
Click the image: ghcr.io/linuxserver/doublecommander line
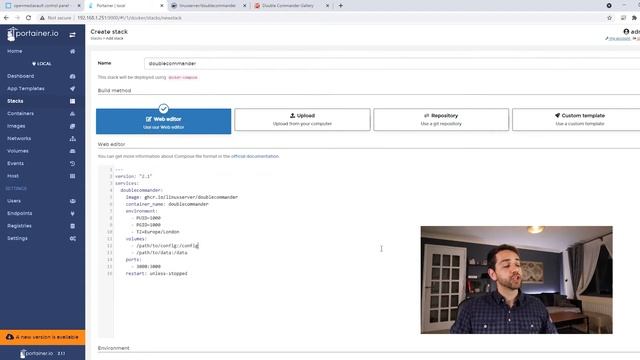pyautogui.click(x=182, y=197)
